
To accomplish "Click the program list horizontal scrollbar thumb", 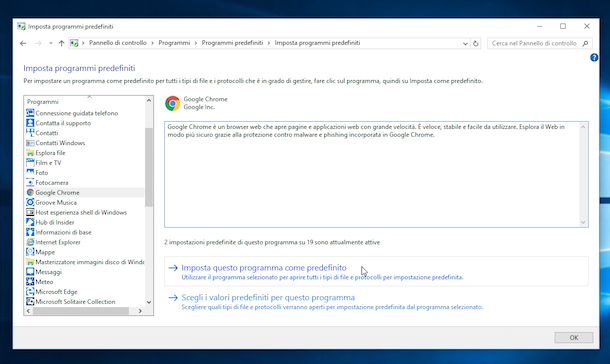I will pos(81,311).
